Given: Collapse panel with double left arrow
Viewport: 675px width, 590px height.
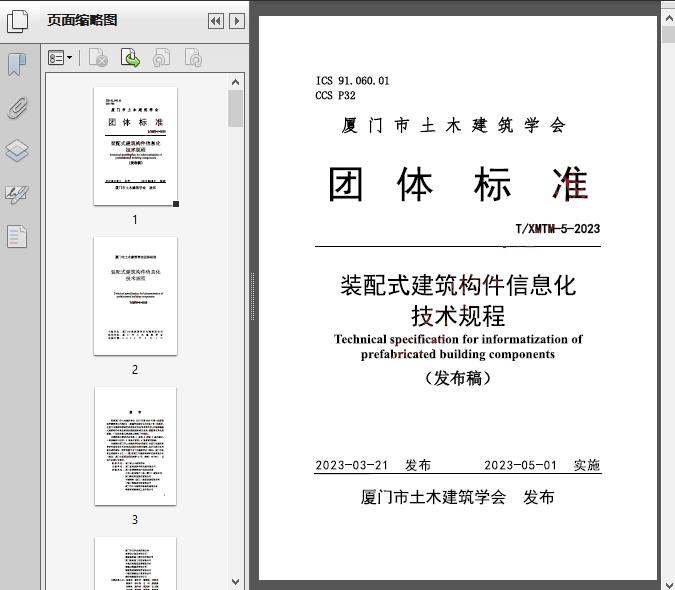Looking at the screenshot, I should pyautogui.click(x=216, y=21).
